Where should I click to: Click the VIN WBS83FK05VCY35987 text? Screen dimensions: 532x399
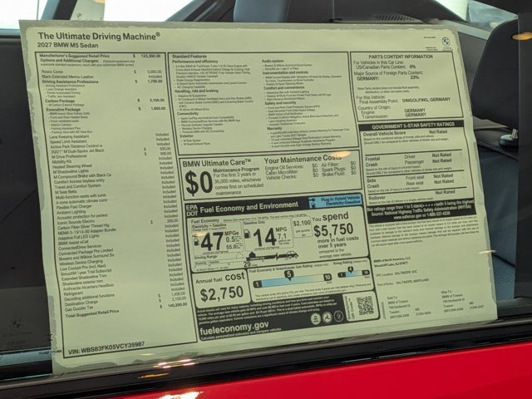pos(106,348)
